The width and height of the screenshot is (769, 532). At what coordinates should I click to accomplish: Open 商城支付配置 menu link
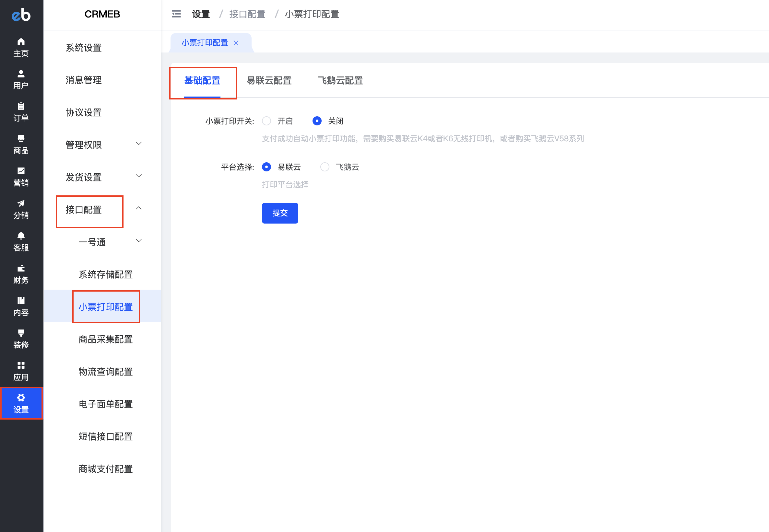(x=105, y=469)
